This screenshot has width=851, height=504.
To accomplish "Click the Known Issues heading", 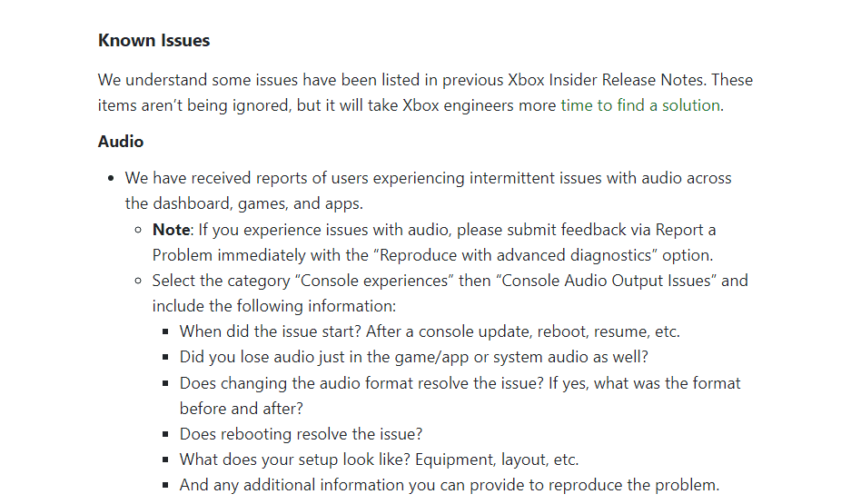I will [x=154, y=40].
